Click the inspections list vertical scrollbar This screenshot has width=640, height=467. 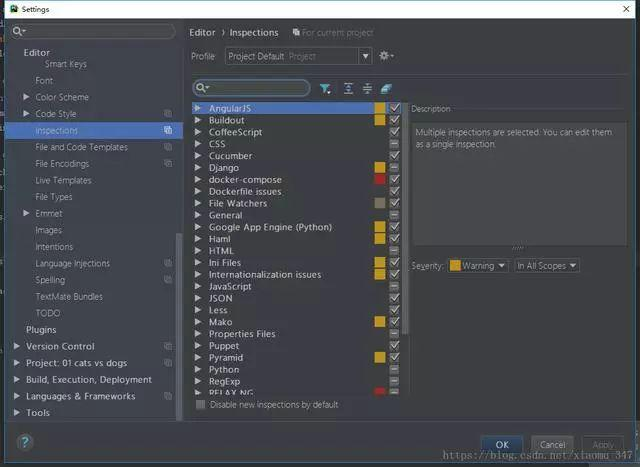pyautogui.click(x=405, y=220)
